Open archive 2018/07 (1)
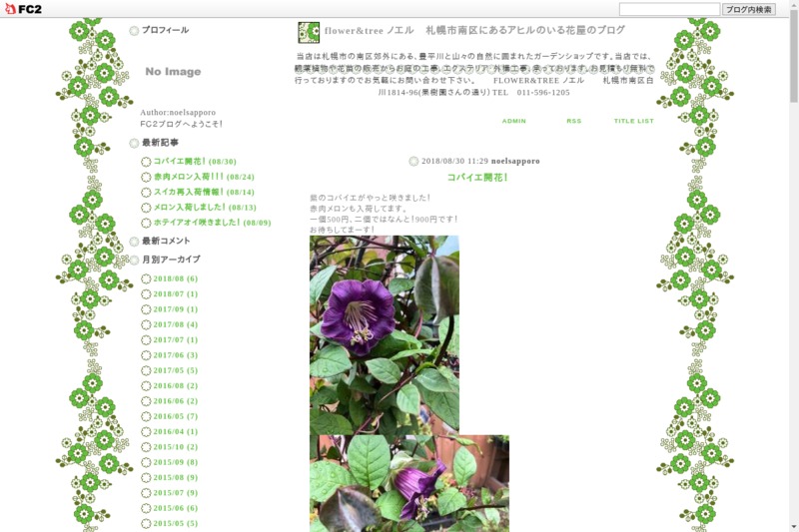Screen dimensions: 799x532 tap(176, 293)
